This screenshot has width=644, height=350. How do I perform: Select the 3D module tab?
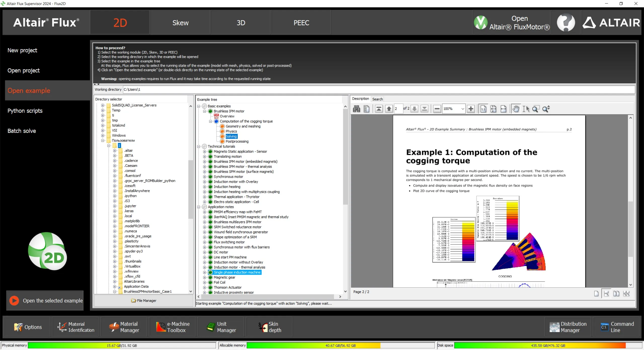241,23
